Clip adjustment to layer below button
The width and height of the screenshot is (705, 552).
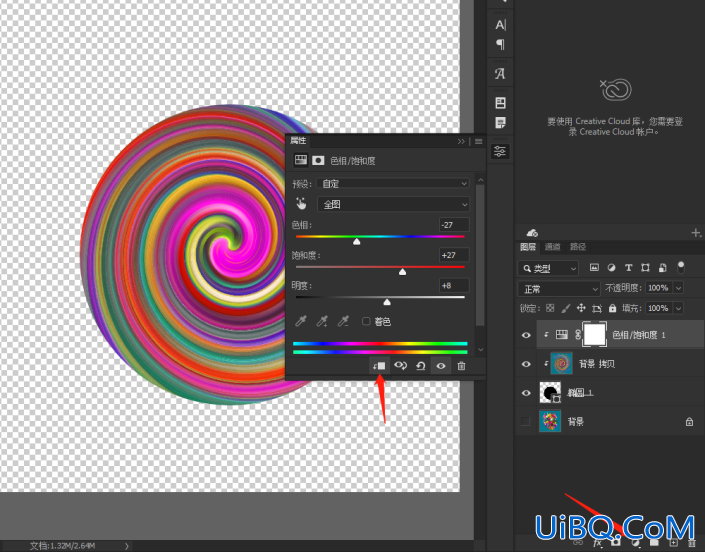tap(379, 366)
